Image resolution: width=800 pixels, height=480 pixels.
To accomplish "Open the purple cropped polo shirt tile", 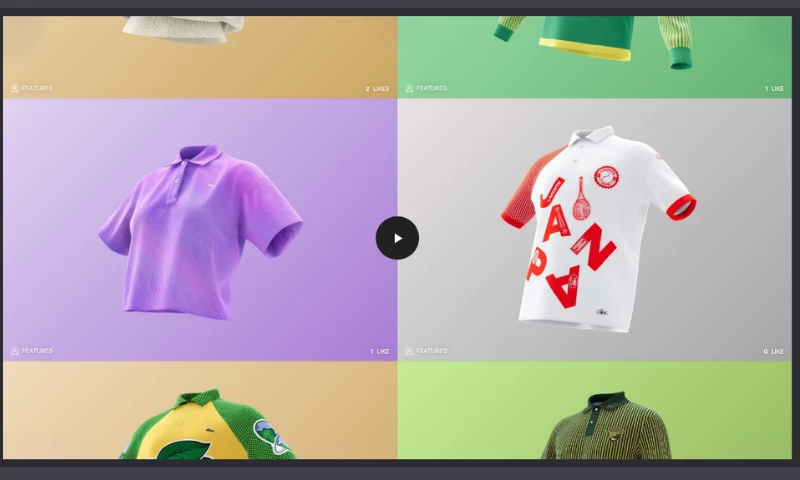I will (x=200, y=230).
